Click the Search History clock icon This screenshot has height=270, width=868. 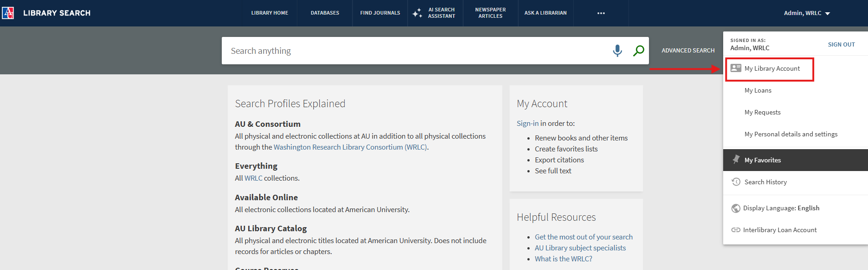(735, 182)
